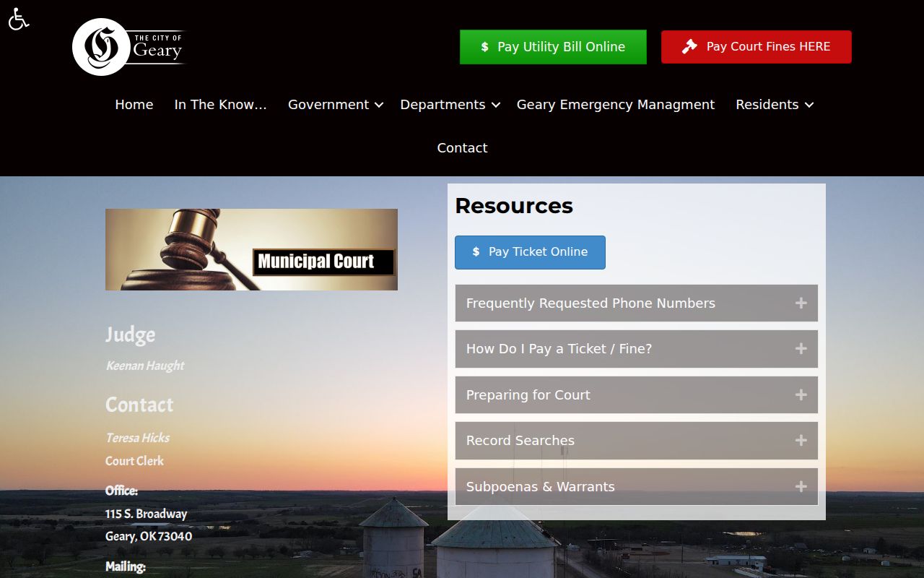Screen dimensions: 924x578
Task: Open the In The Know… page
Action: pyautogui.click(x=221, y=105)
